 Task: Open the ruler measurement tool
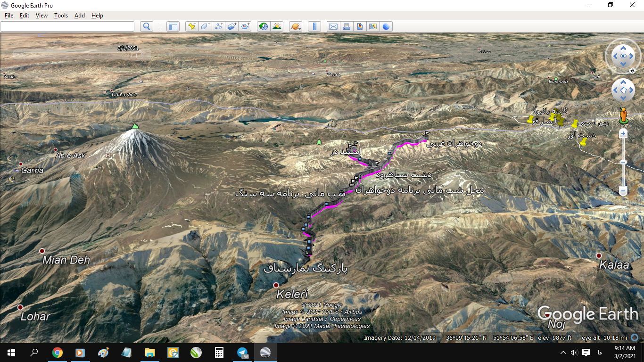coord(314,26)
